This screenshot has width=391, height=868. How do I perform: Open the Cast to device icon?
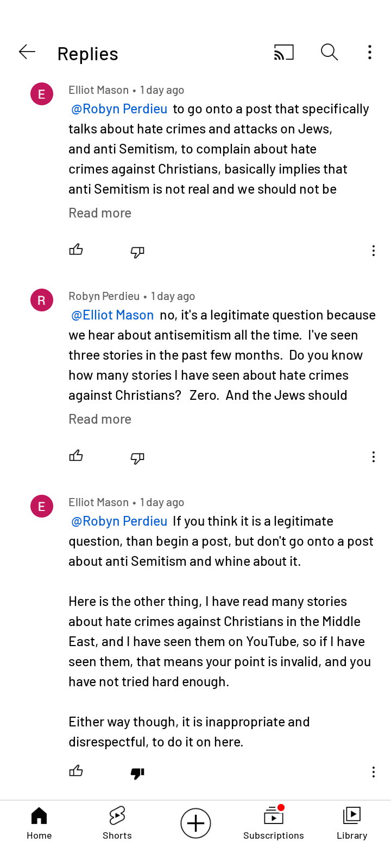pos(283,52)
